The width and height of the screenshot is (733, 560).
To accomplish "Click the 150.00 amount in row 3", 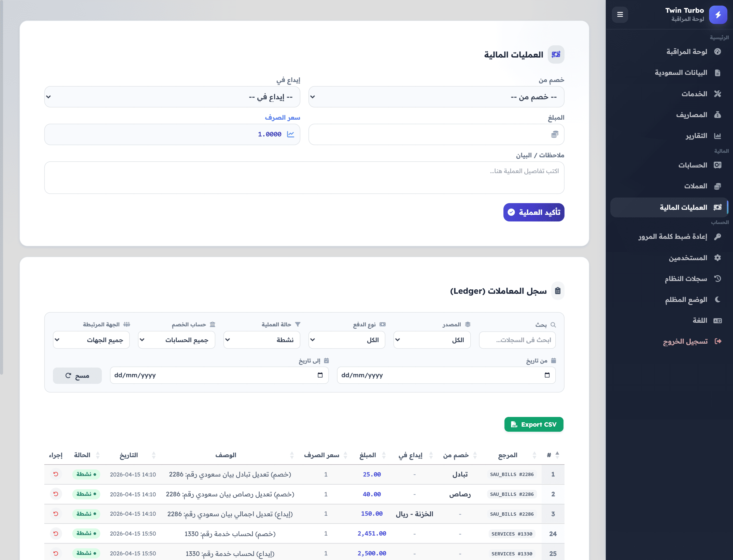I will coord(372,514).
